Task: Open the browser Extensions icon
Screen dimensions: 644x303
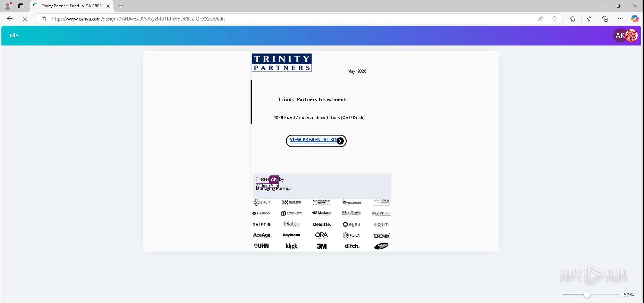Action: coord(573,19)
